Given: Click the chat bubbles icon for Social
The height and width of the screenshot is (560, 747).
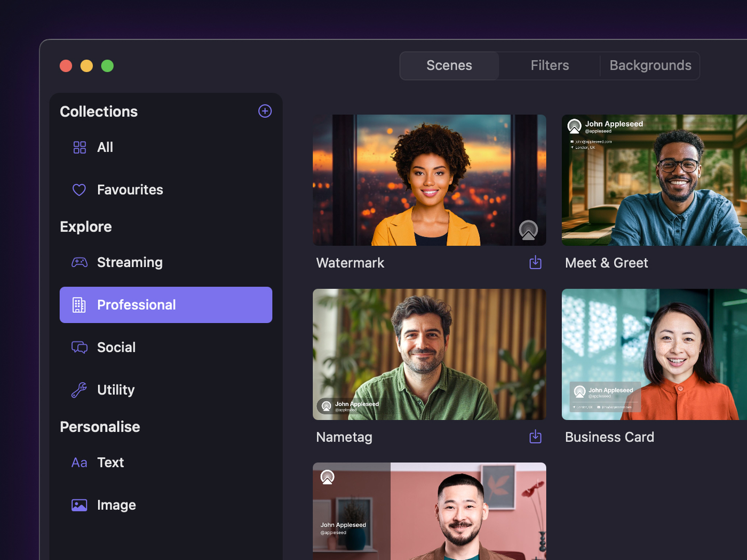Looking at the screenshot, I should click(x=80, y=348).
